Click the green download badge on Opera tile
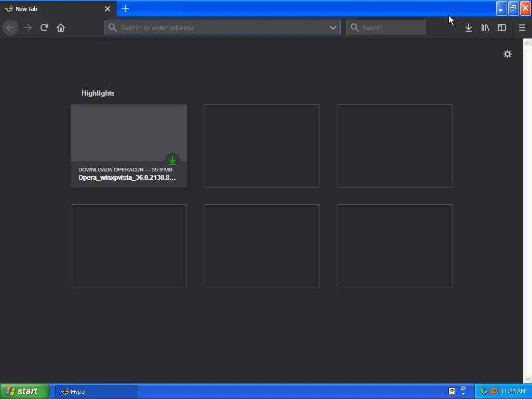 (x=172, y=160)
